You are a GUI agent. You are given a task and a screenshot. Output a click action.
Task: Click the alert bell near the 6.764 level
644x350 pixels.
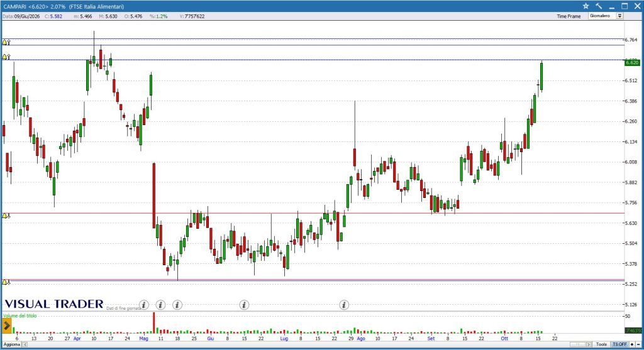click(x=5, y=42)
